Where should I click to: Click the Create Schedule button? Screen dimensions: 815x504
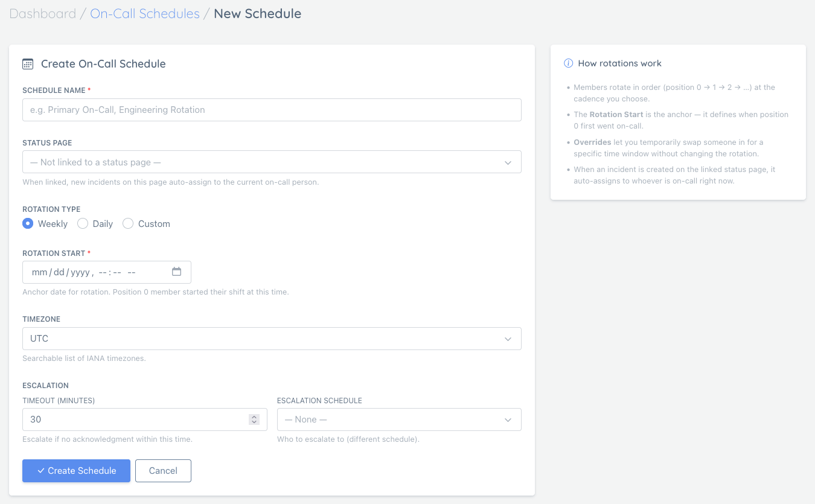coord(76,470)
